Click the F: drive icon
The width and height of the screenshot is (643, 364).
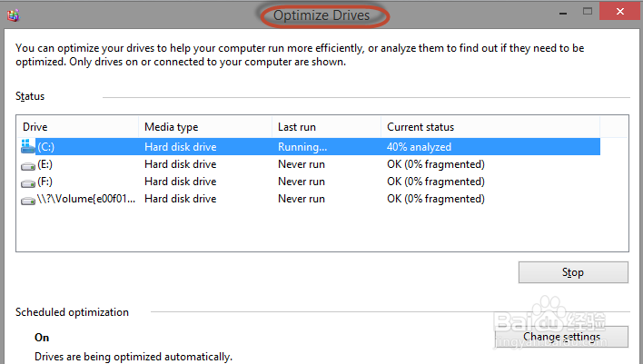(x=29, y=182)
